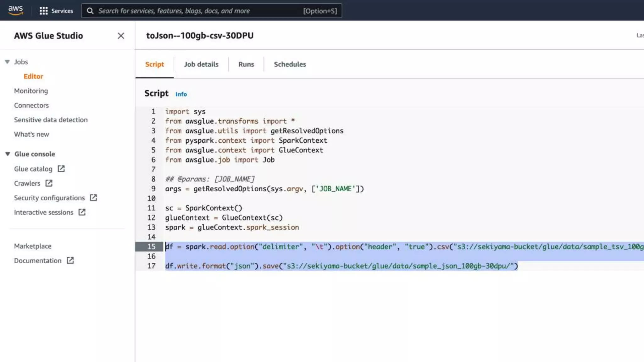644x362 pixels.
Task: Open the Runs tab
Action: coord(246,64)
